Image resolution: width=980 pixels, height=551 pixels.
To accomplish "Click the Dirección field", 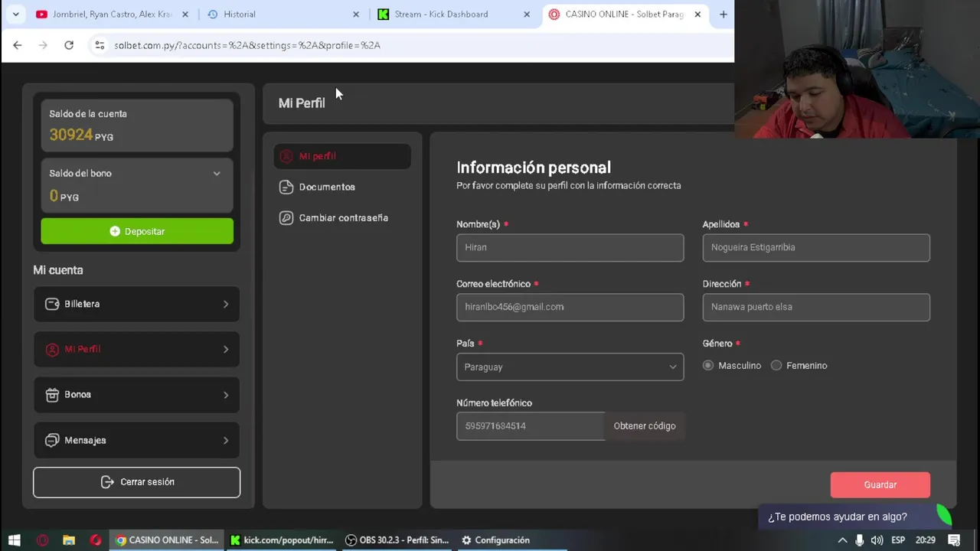I will pyautogui.click(x=816, y=307).
